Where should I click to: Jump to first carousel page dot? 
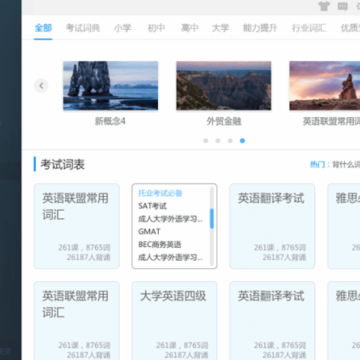pyautogui.click(x=206, y=141)
